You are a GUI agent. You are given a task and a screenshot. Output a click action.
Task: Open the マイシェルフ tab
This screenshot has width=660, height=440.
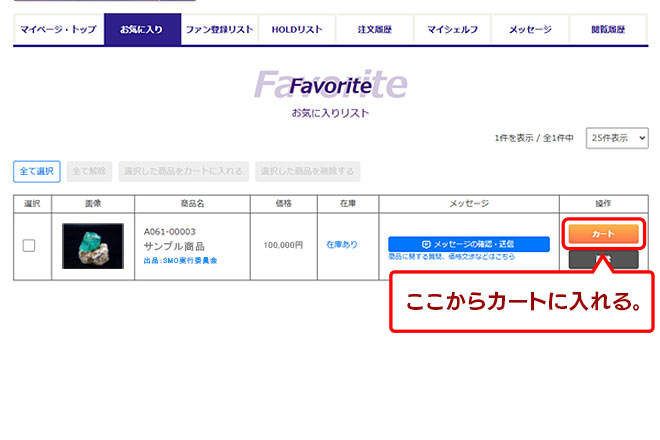coord(452,30)
